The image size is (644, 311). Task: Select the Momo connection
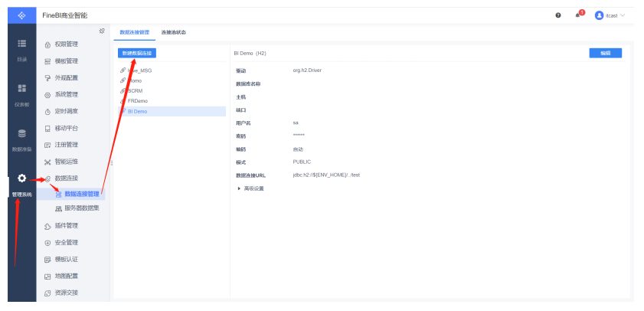pos(172,80)
